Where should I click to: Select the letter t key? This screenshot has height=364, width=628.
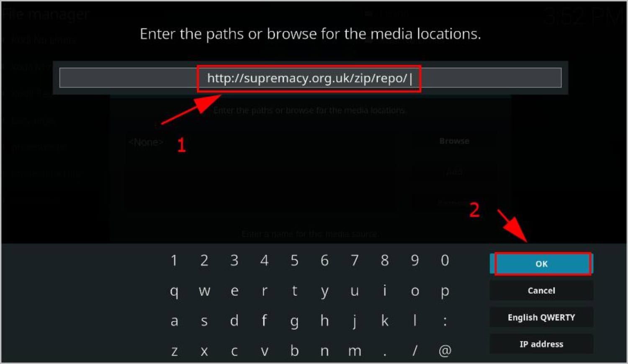pos(294,290)
